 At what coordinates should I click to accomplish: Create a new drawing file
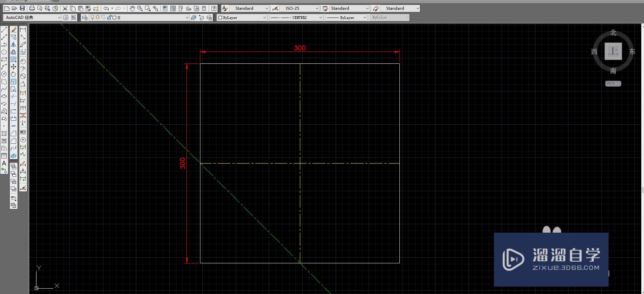[6, 8]
